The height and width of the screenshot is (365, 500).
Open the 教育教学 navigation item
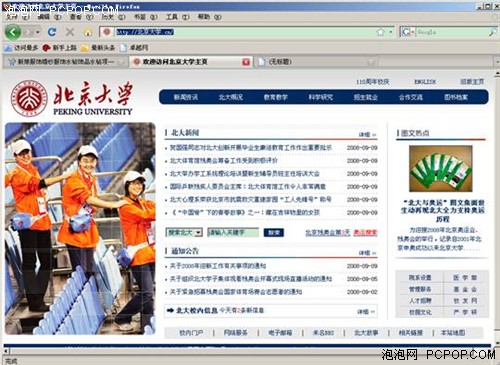click(x=276, y=97)
